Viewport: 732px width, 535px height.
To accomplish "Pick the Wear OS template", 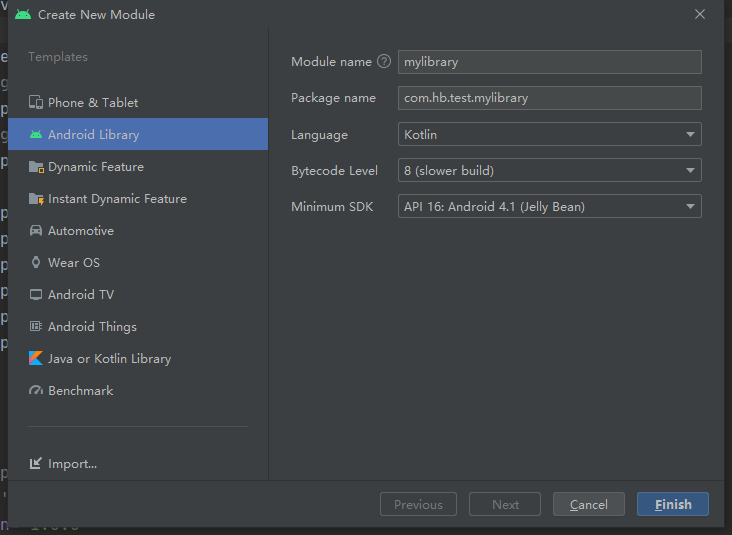I will click(138, 262).
